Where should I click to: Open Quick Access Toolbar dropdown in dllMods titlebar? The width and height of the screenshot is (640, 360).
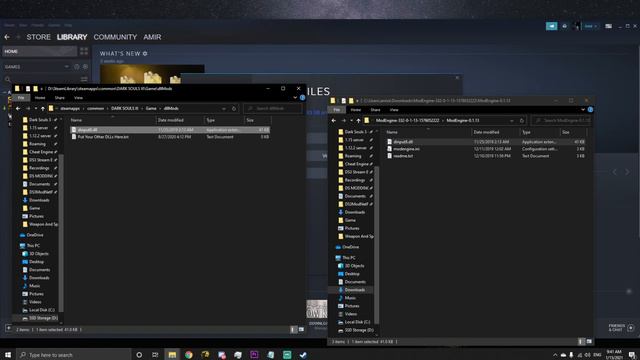(x=41, y=89)
